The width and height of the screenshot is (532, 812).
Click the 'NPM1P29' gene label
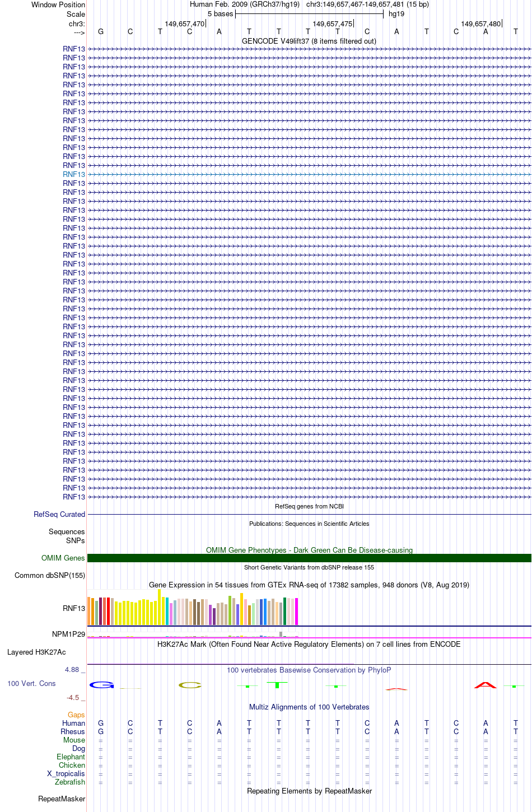point(68,634)
